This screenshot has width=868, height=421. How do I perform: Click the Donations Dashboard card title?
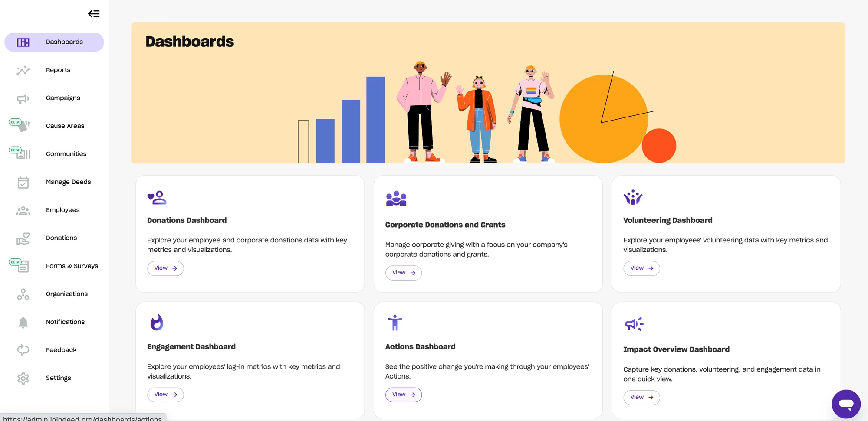[x=187, y=220]
